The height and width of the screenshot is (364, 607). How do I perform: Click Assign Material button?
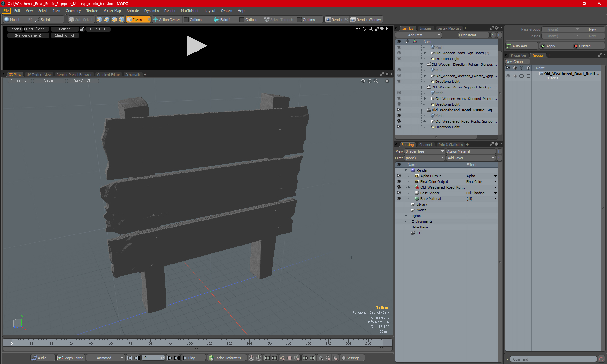tap(471, 151)
